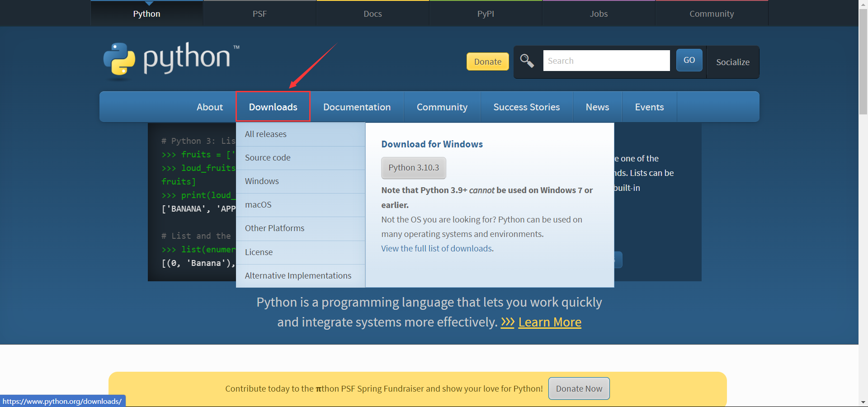The width and height of the screenshot is (868, 407).
Task: Open the Events navigation menu
Action: [649, 107]
